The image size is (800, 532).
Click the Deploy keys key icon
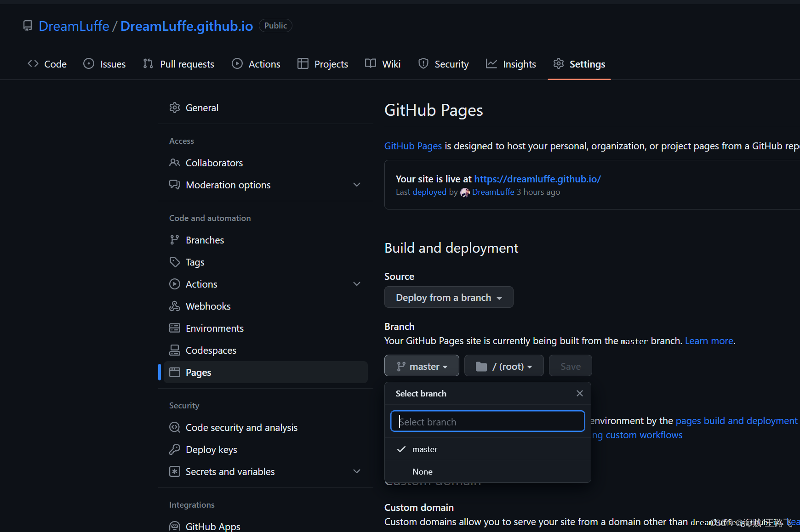[175, 450]
